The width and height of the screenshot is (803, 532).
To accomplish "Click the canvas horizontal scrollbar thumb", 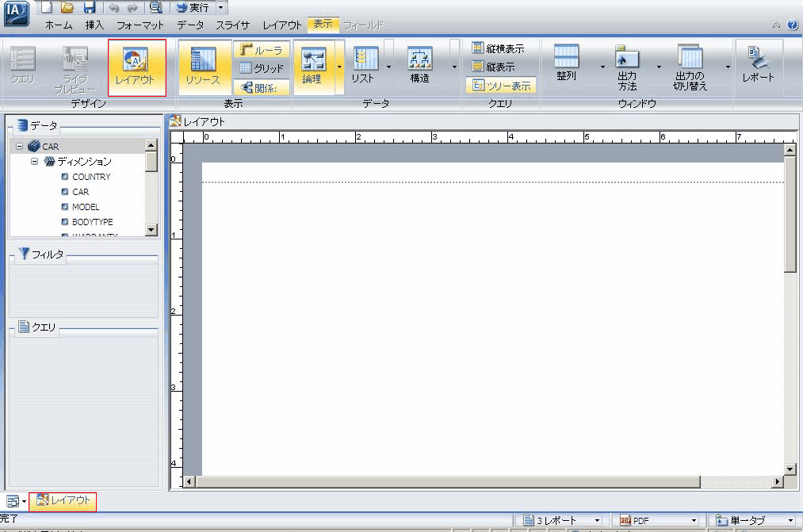I will tap(448, 481).
